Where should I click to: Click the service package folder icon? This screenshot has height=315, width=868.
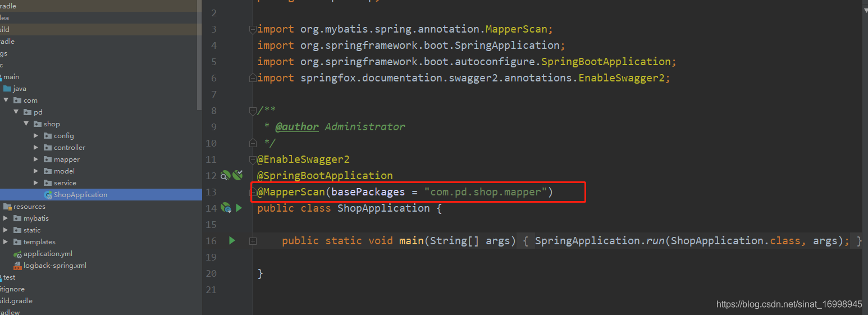click(48, 183)
